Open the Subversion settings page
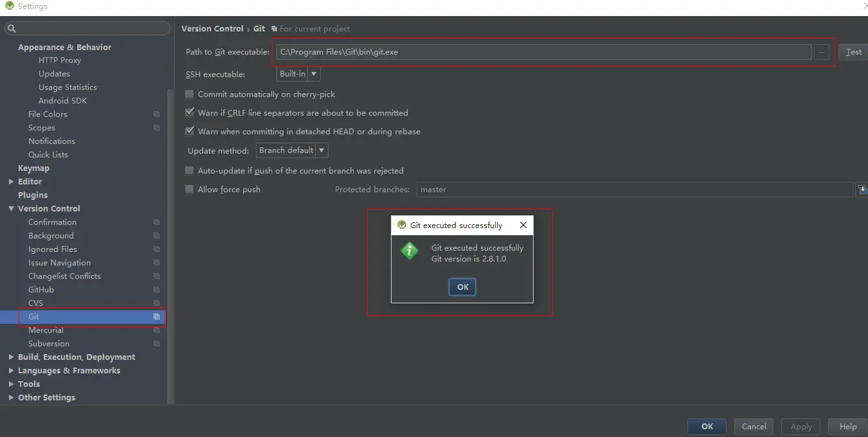Image resolution: width=868 pixels, height=437 pixels. pos(49,344)
